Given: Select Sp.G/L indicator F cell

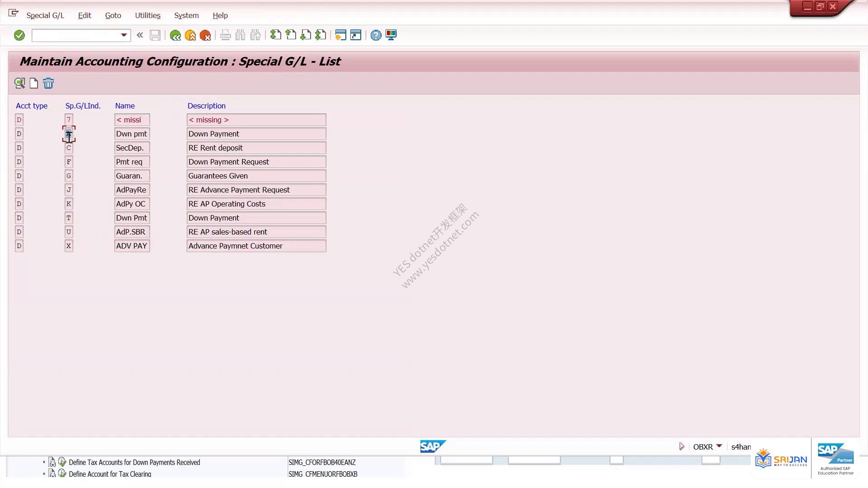Looking at the screenshot, I should [x=69, y=162].
